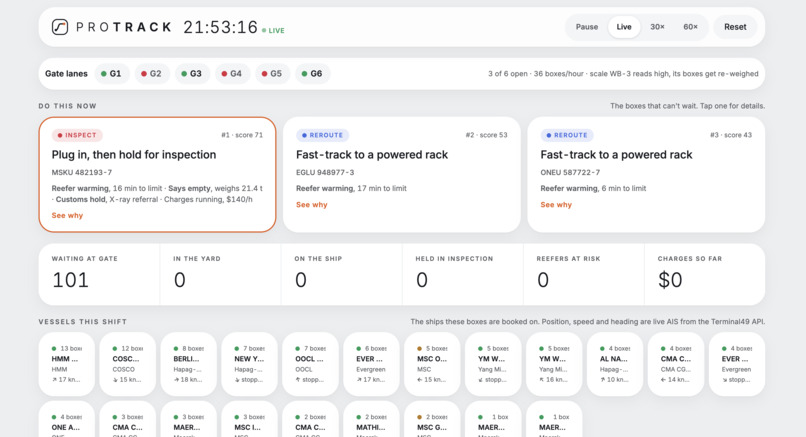Screen dimensions: 806x437
Task: Open the On the Ship stat tile
Action: tap(342, 275)
